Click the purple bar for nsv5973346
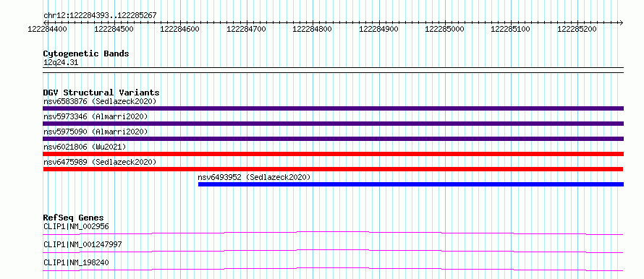 [x=333, y=124]
